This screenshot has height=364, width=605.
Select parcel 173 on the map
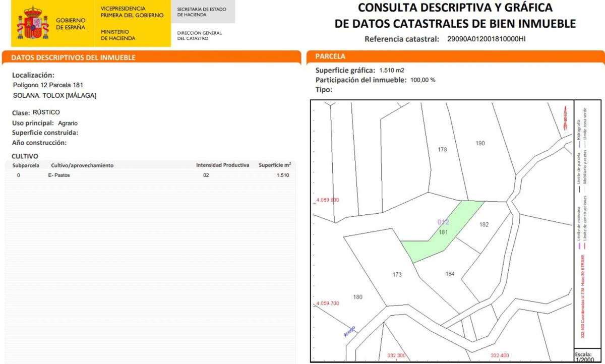(397, 275)
